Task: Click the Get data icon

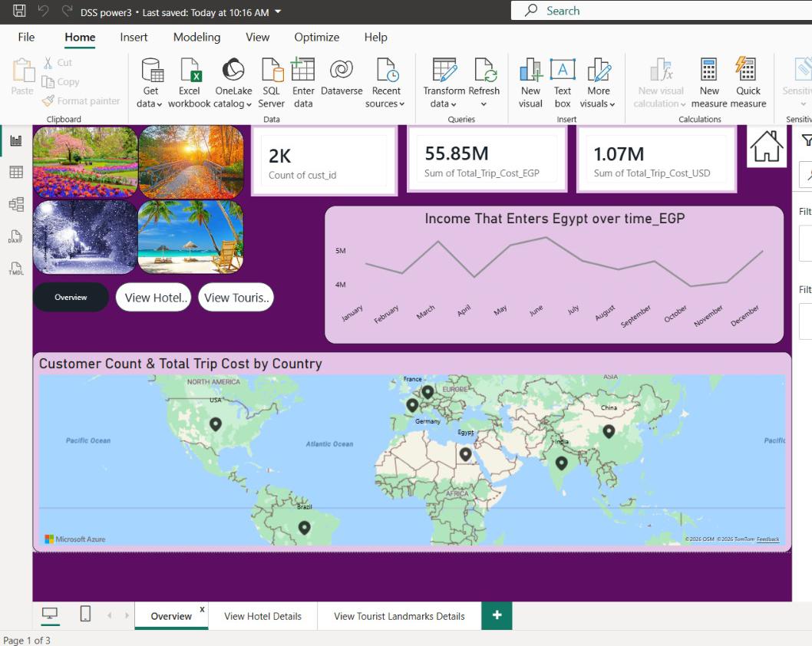Action: 150,70
